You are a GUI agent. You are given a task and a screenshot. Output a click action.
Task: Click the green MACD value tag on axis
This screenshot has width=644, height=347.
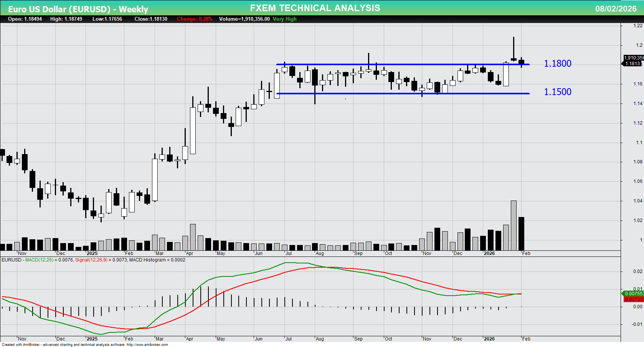633,294
